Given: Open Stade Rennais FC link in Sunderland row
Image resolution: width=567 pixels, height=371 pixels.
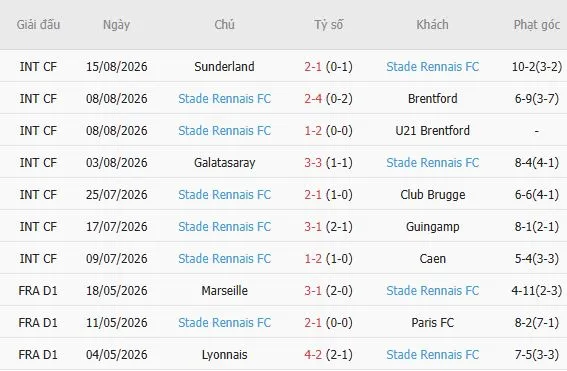Looking at the screenshot, I should (432, 67).
